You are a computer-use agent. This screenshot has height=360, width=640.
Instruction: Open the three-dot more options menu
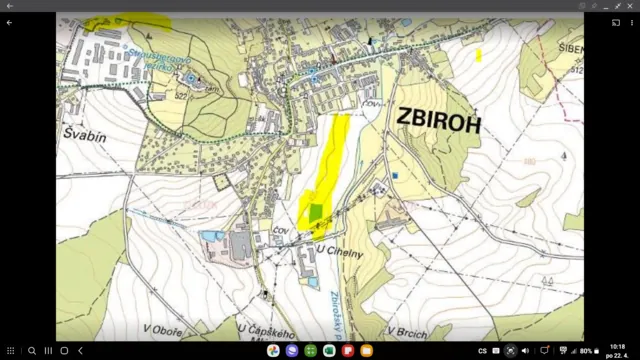click(x=632, y=23)
